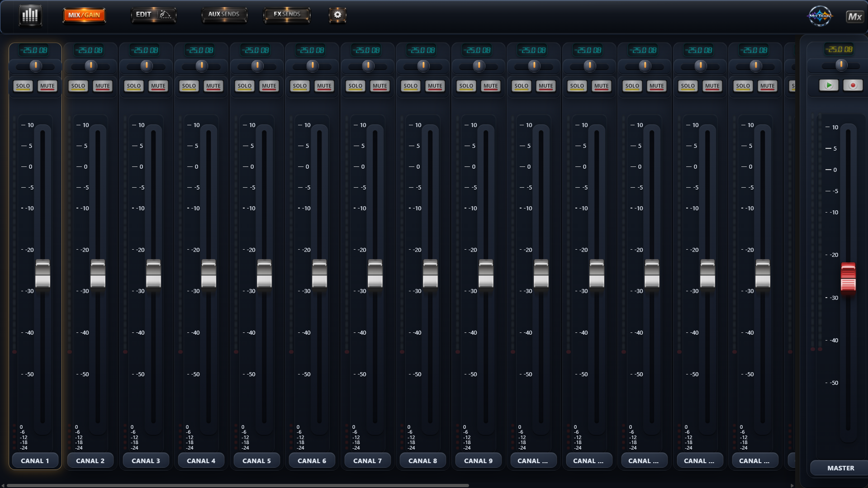Click the red MASTER fader handle

tap(848, 278)
